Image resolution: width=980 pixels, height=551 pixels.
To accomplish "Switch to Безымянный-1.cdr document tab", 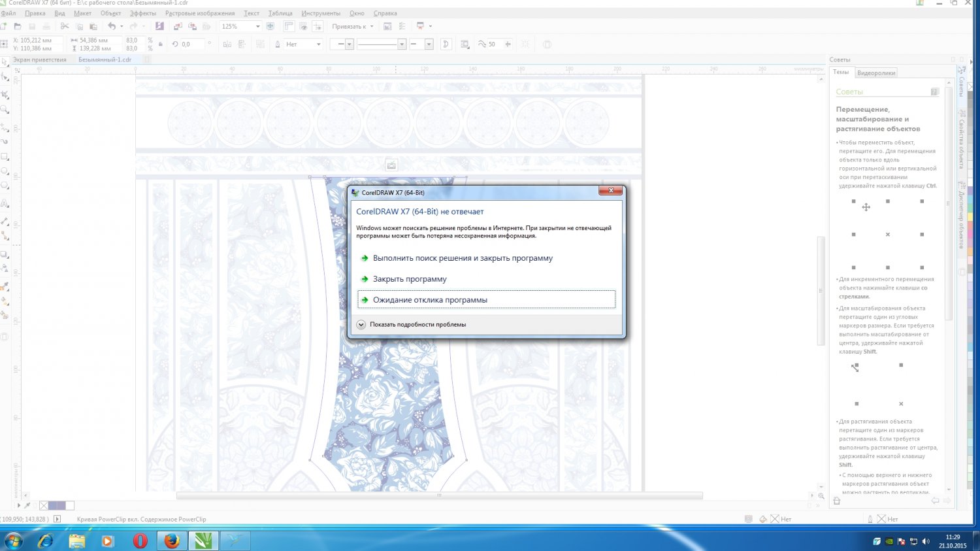I will click(x=105, y=59).
